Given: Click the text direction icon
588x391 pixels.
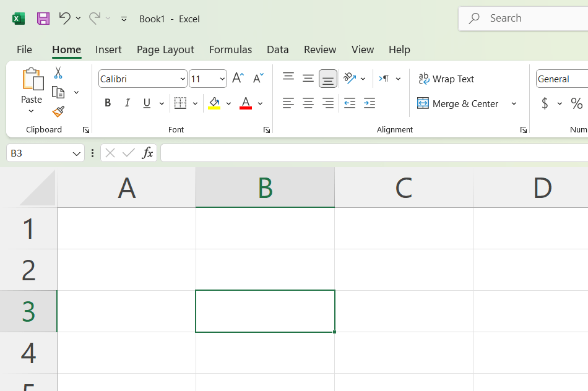Looking at the screenshot, I should 384,79.
